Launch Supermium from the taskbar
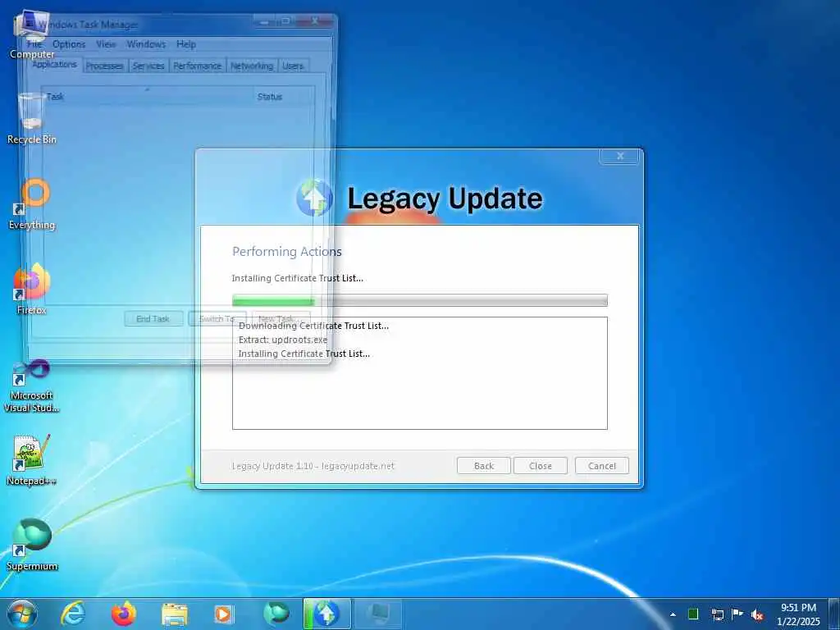 click(x=276, y=614)
